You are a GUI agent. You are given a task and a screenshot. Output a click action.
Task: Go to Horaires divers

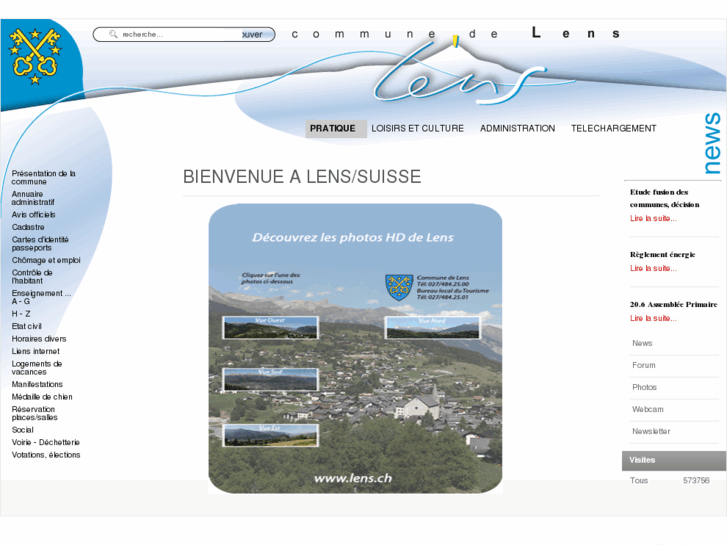point(39,339)
